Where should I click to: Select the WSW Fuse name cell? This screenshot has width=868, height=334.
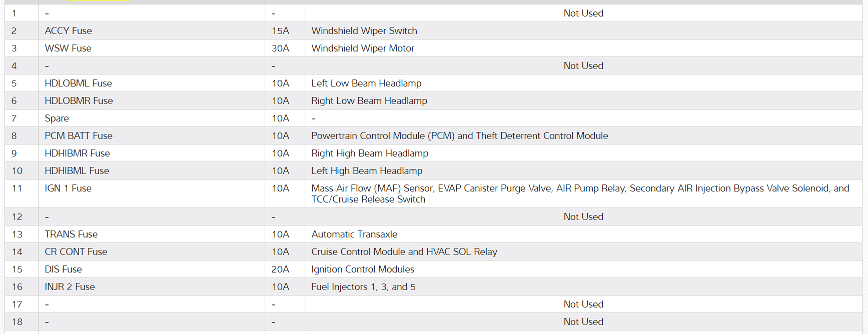pos(68,48)
